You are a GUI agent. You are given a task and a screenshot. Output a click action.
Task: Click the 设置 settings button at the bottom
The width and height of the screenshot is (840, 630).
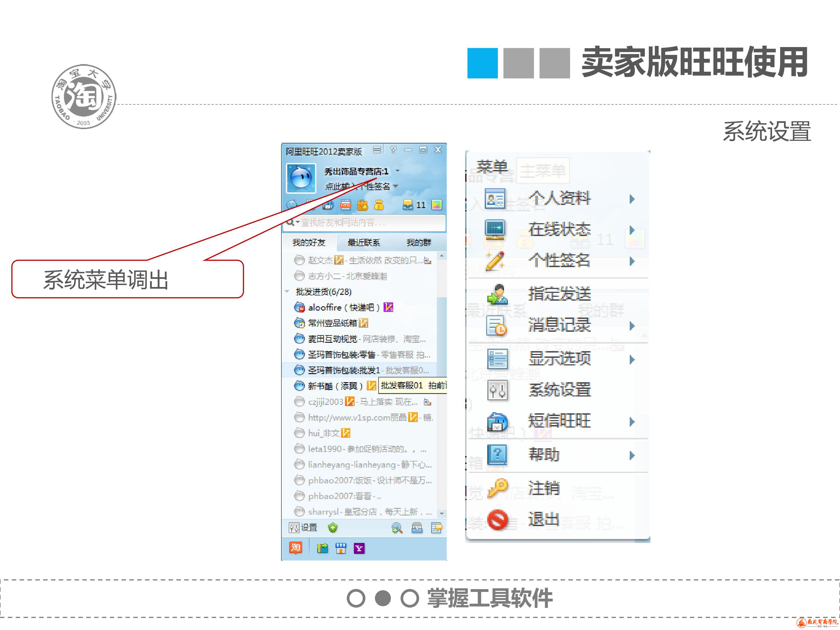click(x=303, y=528)
